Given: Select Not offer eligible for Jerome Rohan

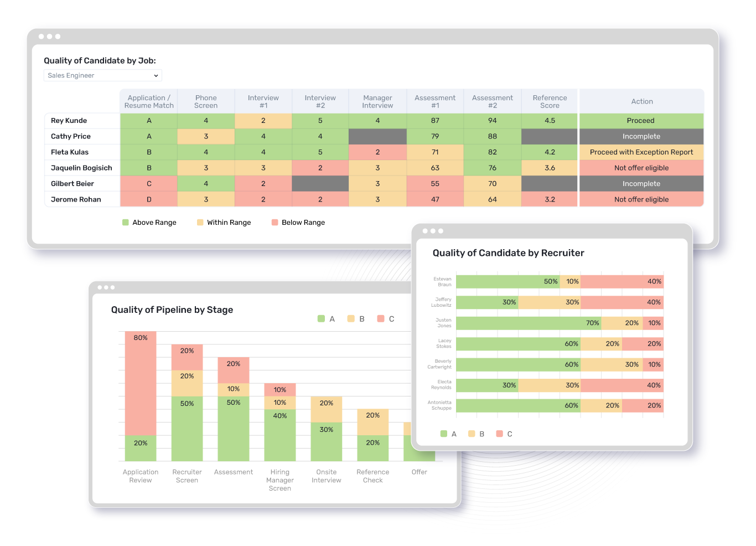Looking at the screenshot, I should pyautogui.click(x=641, y=199).
